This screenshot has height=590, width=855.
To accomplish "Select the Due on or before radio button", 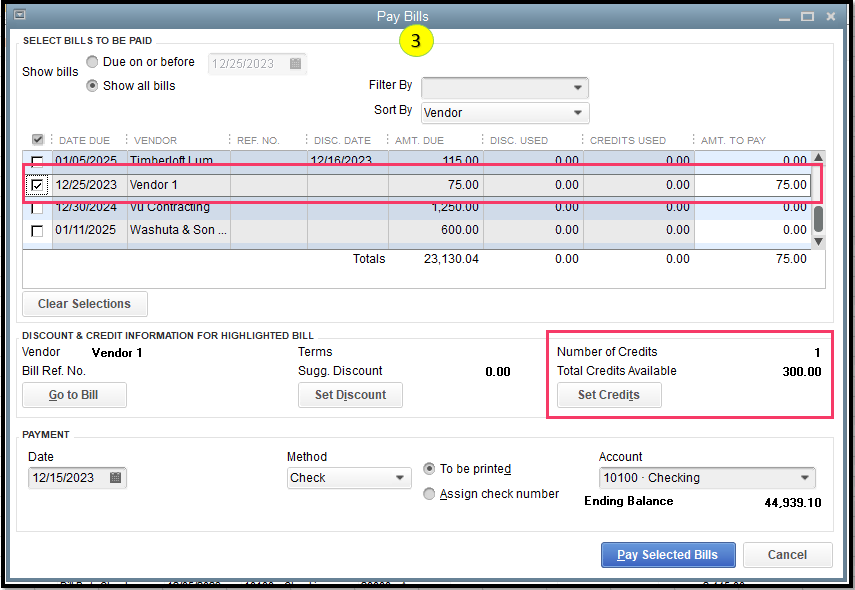I will coord(92,62).
